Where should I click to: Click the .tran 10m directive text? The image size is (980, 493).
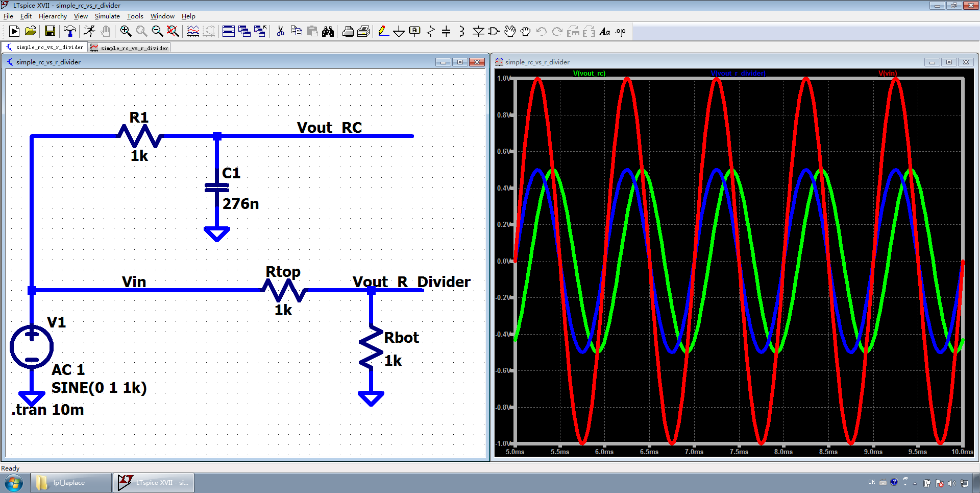click(48, 410)
